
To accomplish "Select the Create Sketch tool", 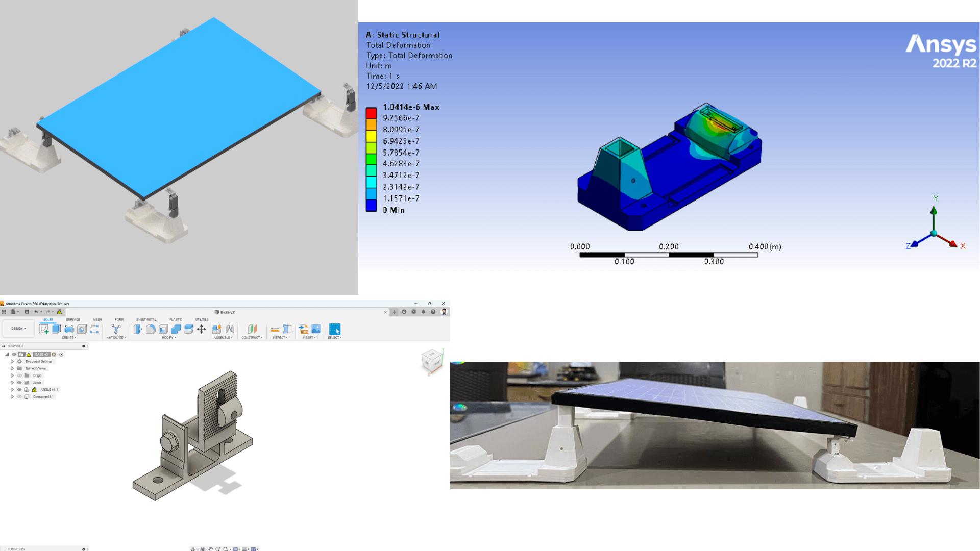I will (44, 329).
